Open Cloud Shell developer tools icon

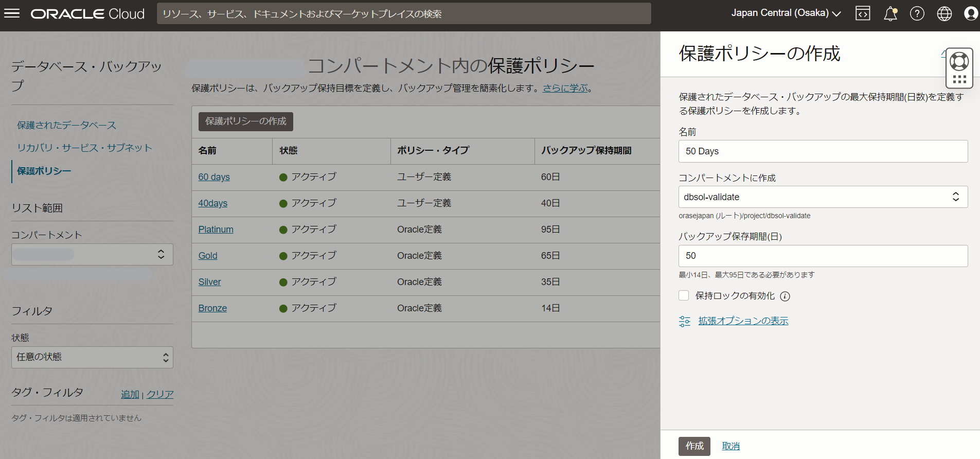pyautogui.click(x=863, y=13)
